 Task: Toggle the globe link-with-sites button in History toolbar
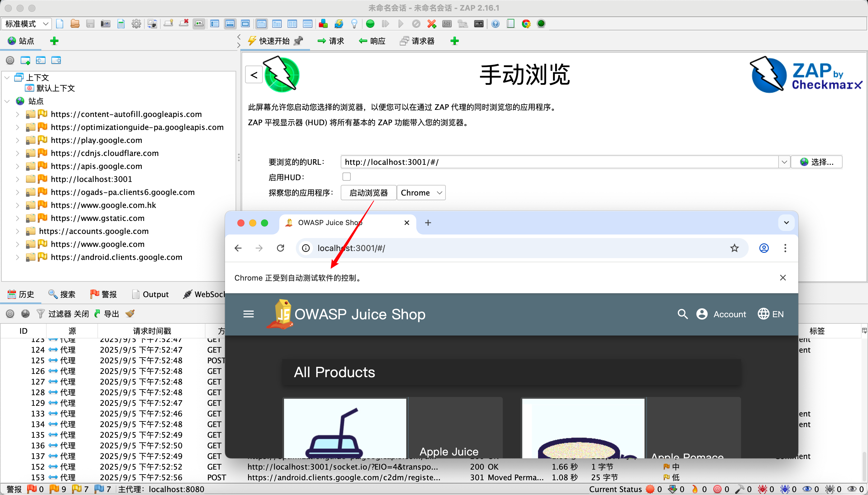click(25, 313)
